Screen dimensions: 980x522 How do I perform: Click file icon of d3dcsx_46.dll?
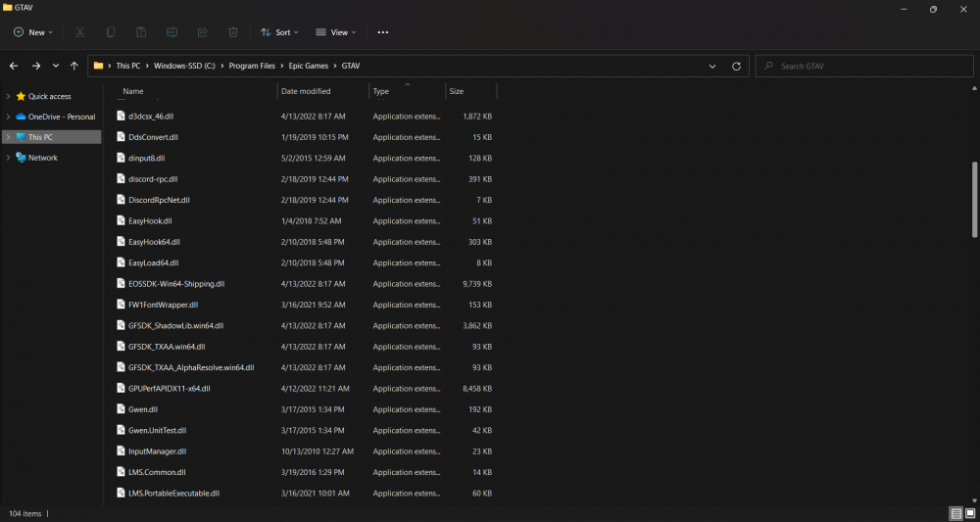pos(122,117)
